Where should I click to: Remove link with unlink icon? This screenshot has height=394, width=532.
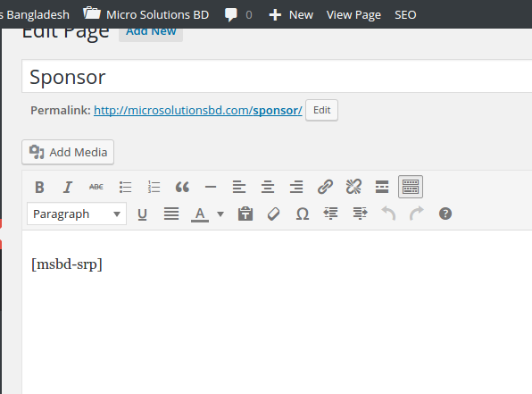[353, 187]
